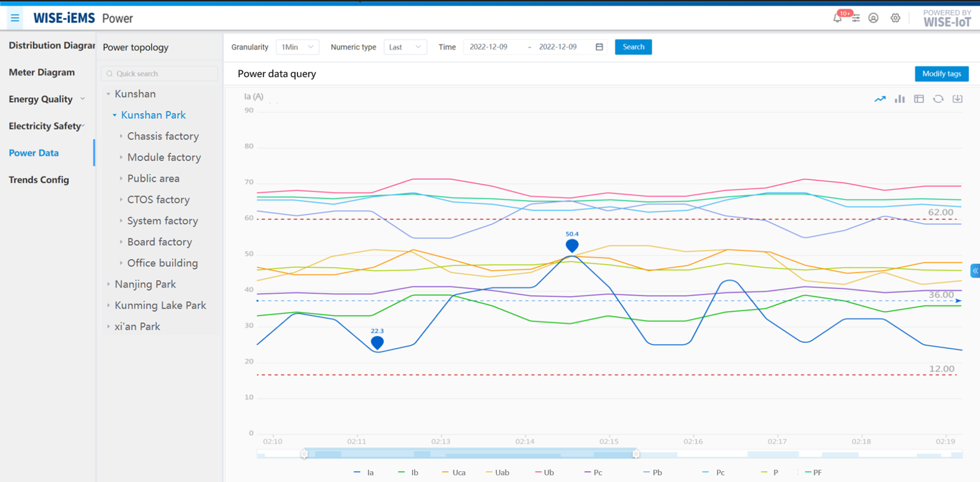Collapse the Kunshan tree node

(x=108, y=94)
